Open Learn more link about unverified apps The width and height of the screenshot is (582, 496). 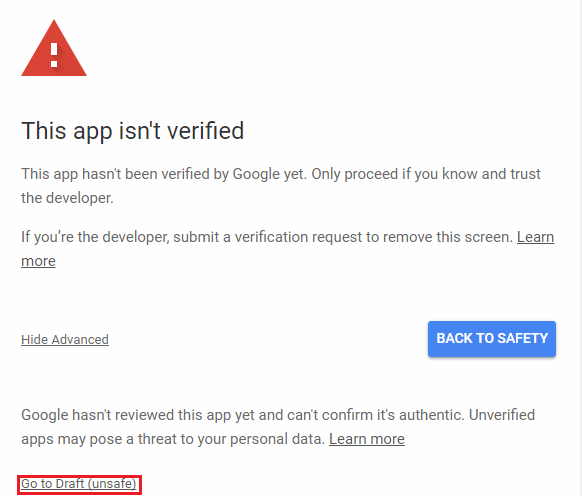367,439
